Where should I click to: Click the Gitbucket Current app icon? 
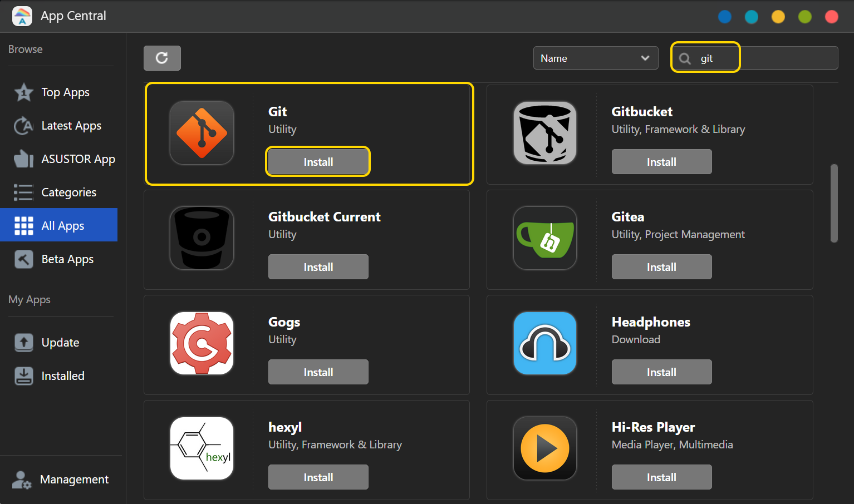[x=202, y=238]
